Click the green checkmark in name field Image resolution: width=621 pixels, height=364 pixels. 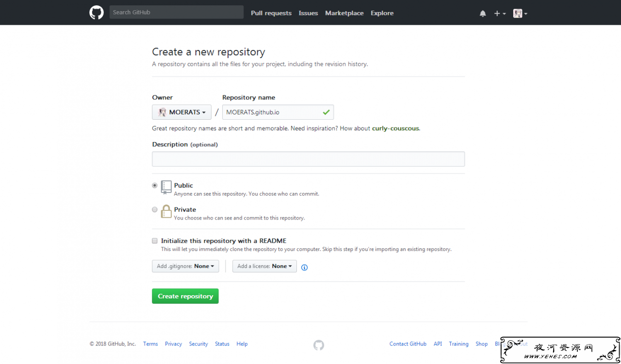pos(326,112)
